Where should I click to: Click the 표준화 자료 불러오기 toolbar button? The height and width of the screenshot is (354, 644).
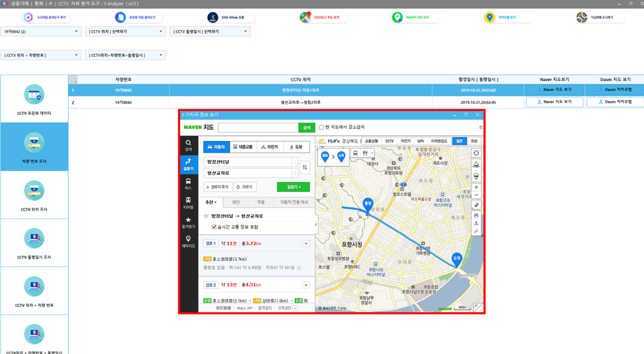coord(138,17)
